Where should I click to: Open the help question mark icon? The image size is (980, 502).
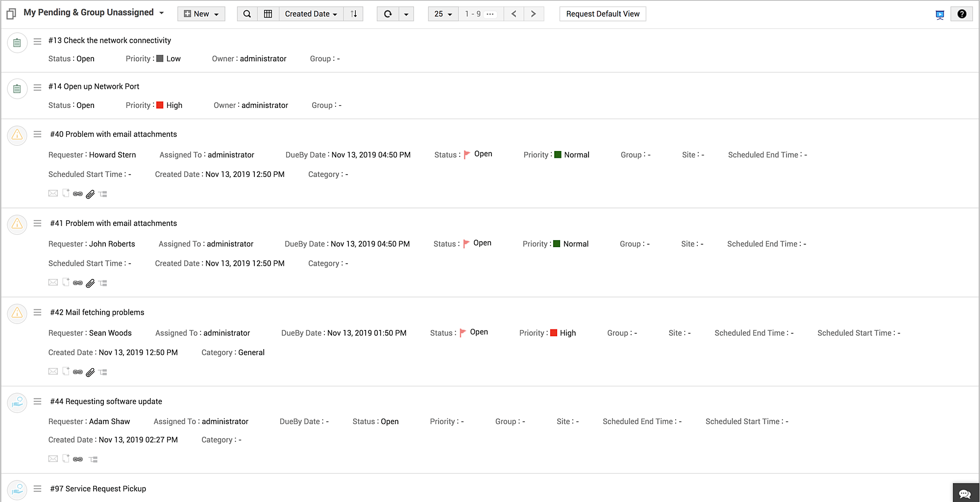pos(961,14)
